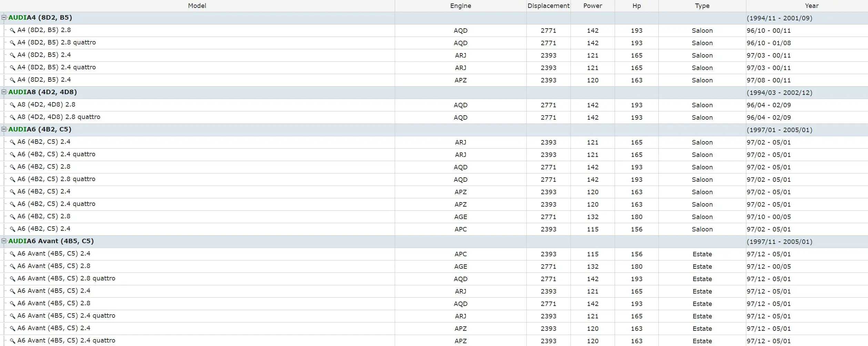Click the A4 (8D2, B5) 2.4 quattro model name
Viewport: 868px width, 346px height.
click(57, 67)
